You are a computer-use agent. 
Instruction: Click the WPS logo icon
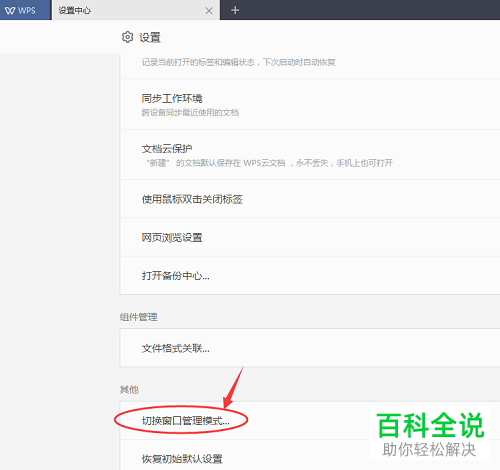click(10, 11)
